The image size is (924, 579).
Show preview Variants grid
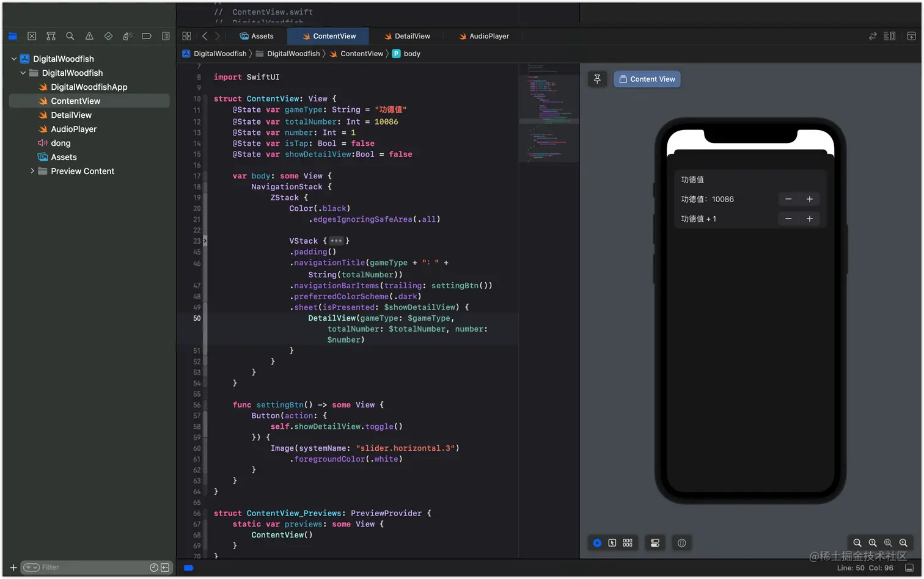click(628, 543)
